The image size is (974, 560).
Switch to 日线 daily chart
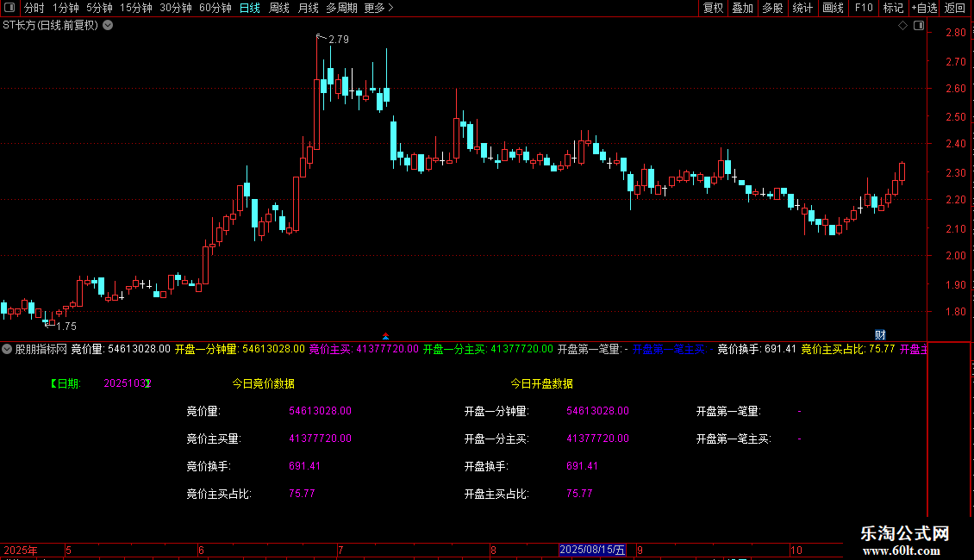tap(250, 8)
